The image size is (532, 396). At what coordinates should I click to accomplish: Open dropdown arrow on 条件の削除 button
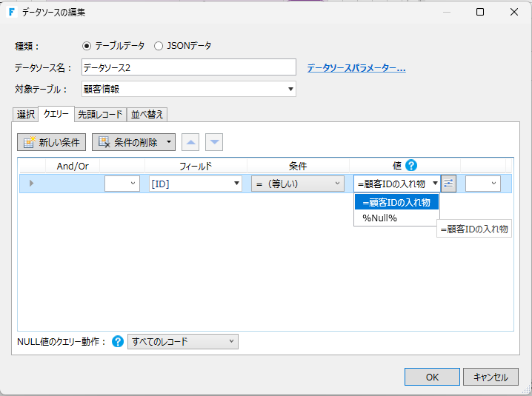pos(170,142)
